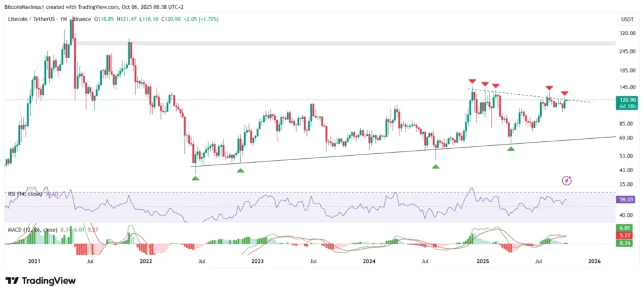Click the second green up-arrow marker in late 2022
644x294 pixels.
click(240, 171)
